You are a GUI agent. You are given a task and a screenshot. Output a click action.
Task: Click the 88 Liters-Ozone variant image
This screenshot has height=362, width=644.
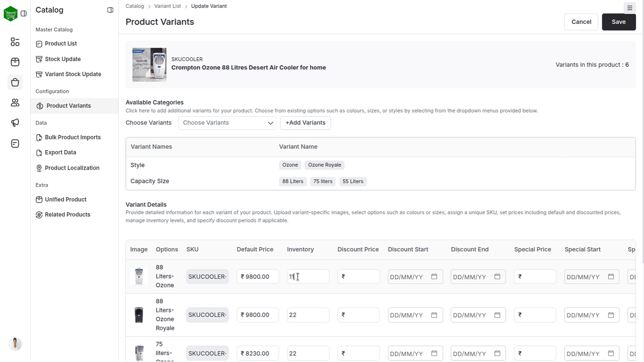click(x=139, y=276)
